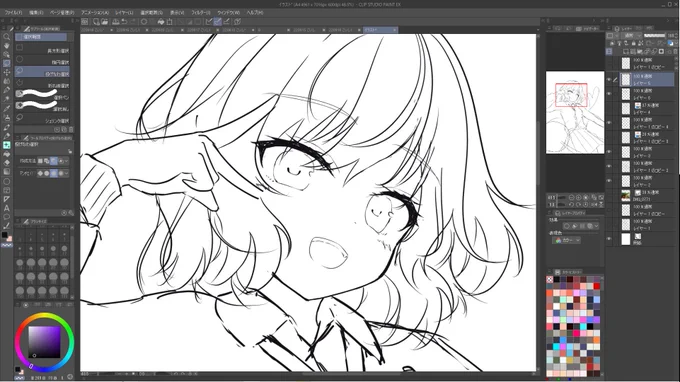
Task: Click delete sub tool trash icon
Action: tap(71, 129)
